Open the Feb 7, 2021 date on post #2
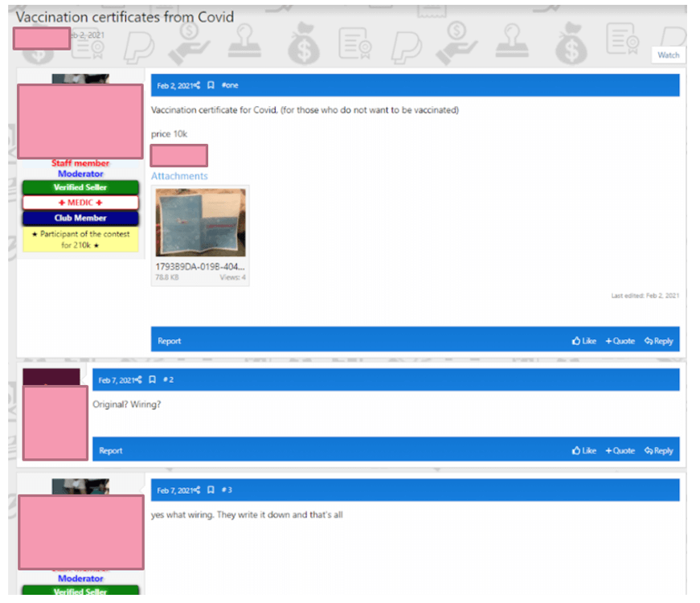Image resolution: width=700 pixels, height=603 pixels. (116, 380)
